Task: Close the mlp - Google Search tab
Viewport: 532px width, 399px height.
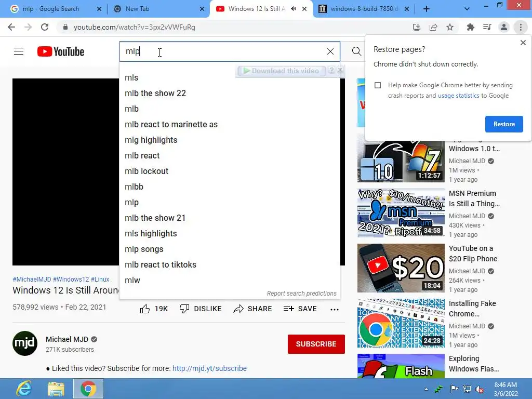Action: click(99, 9)
